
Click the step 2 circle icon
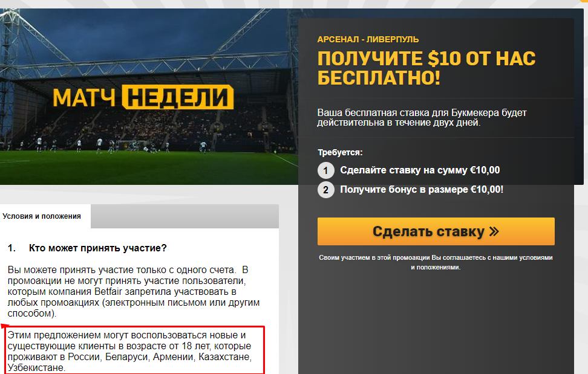coord(326,190)
